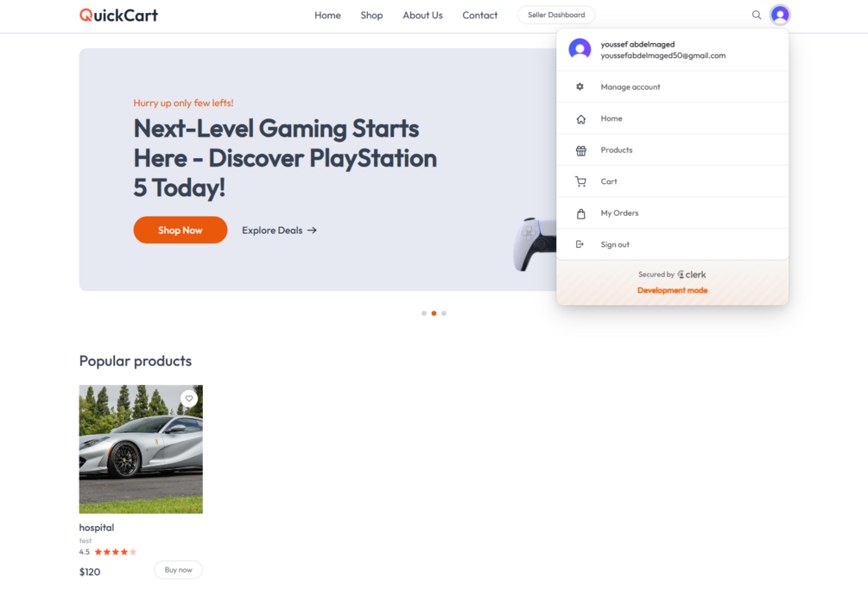Select the first carousel dot
868x589 pixels.
click(x=424, y=313)
